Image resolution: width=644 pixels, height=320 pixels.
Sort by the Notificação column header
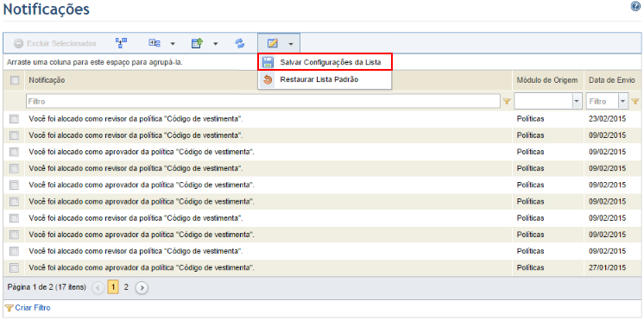pyautogui.click(x=47, y=80)
